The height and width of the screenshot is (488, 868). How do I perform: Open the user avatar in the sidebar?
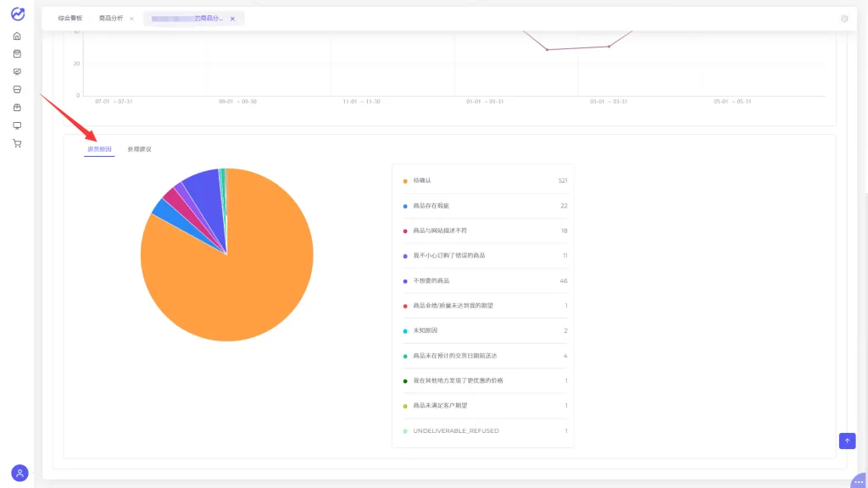click(20, 473)
